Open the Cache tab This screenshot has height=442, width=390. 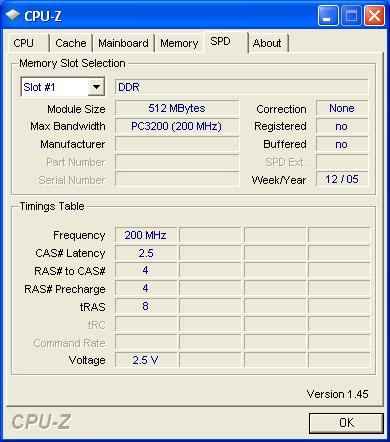coord(71,43)
